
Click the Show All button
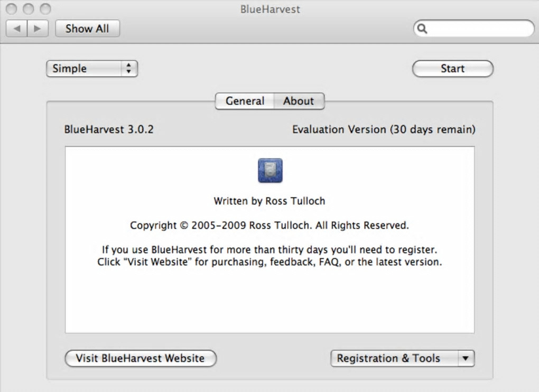[87, 29]
